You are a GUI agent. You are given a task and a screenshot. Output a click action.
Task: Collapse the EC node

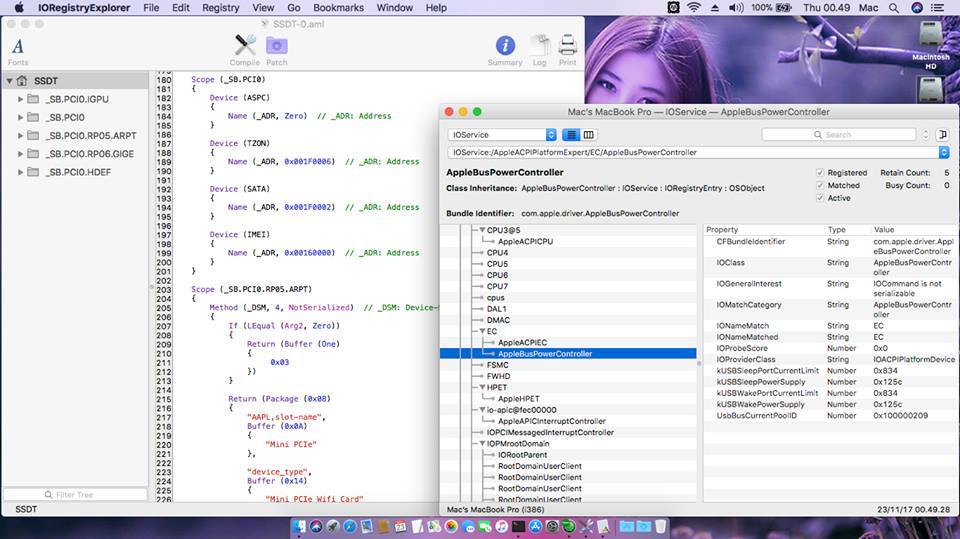point(482,331)
